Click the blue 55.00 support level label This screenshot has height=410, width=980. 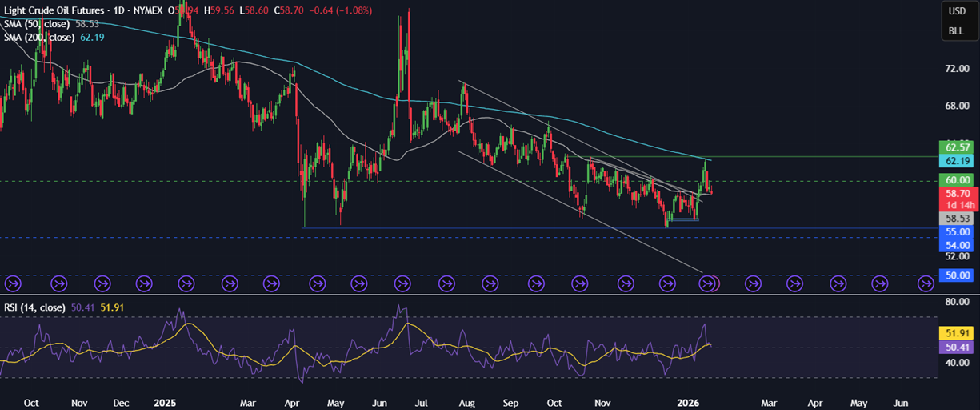958,231
